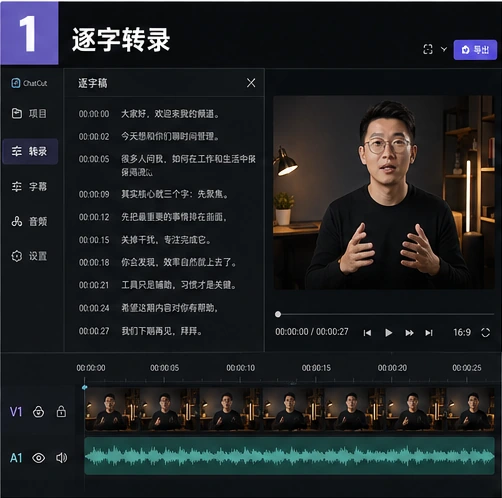
Task: Skip to the end of the video
Action: click(429, 333)
